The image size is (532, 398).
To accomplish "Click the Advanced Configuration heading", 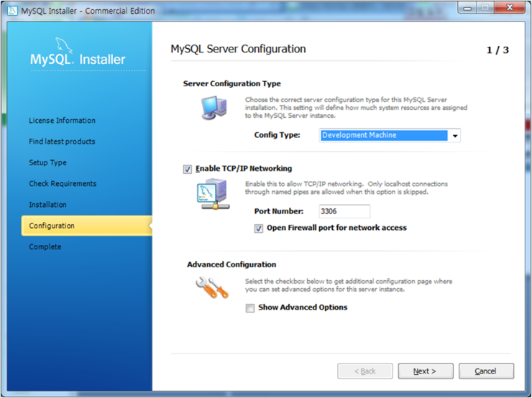I will (231, 264).
